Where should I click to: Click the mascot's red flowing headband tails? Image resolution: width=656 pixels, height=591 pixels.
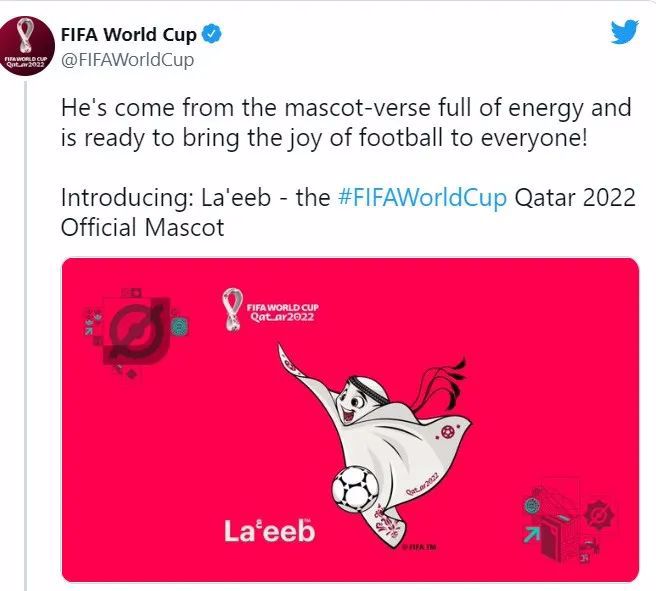click(439, 385)
